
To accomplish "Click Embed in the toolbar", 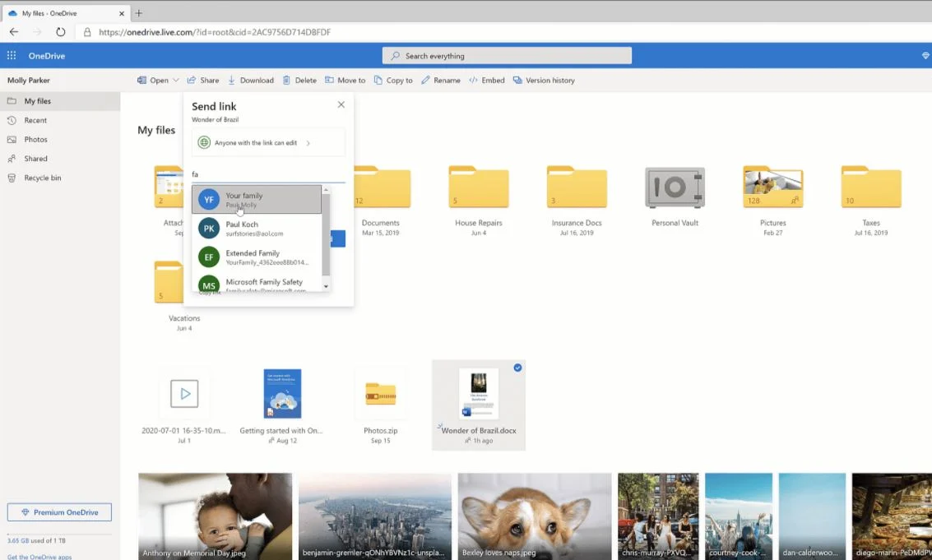I will 487,81.
